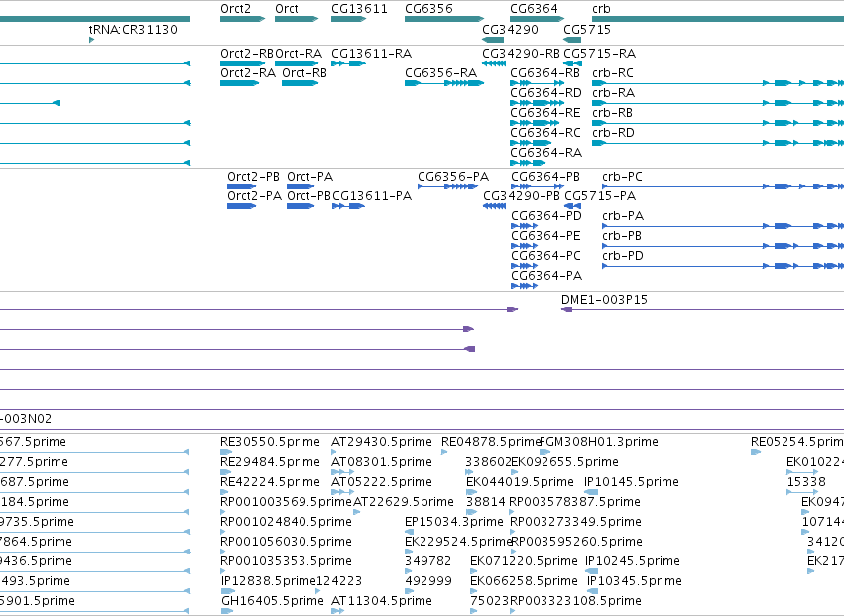Select the CG34290-RB transcript label
Image resolution: width=844 pixels, height=616 pixels.
coord(521,54)
